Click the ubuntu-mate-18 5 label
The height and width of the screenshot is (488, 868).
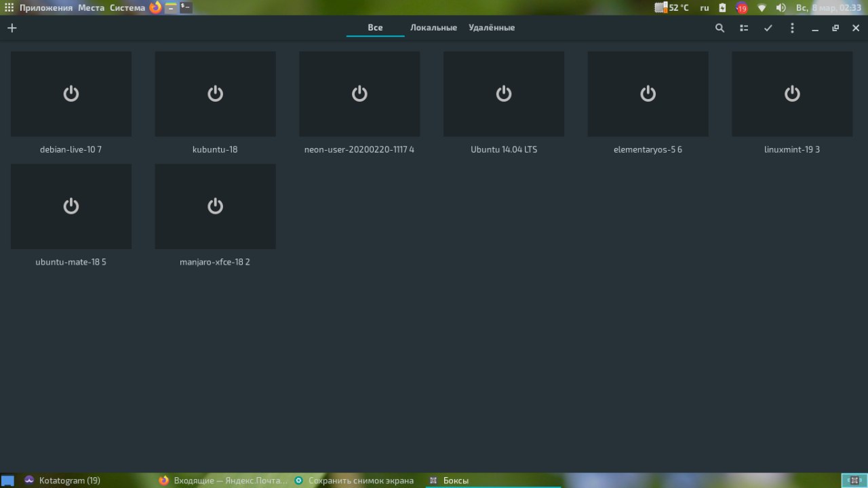(71, 262)
